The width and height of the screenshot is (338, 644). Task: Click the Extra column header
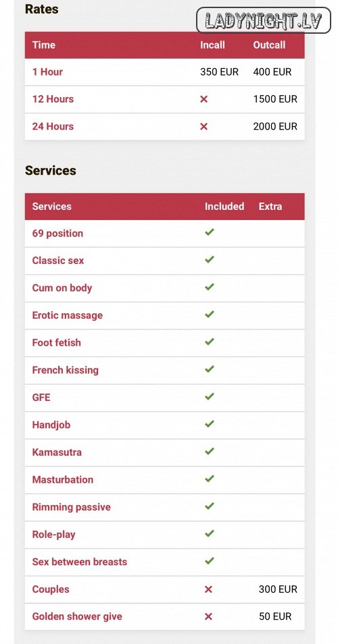[x=270, y=206]
